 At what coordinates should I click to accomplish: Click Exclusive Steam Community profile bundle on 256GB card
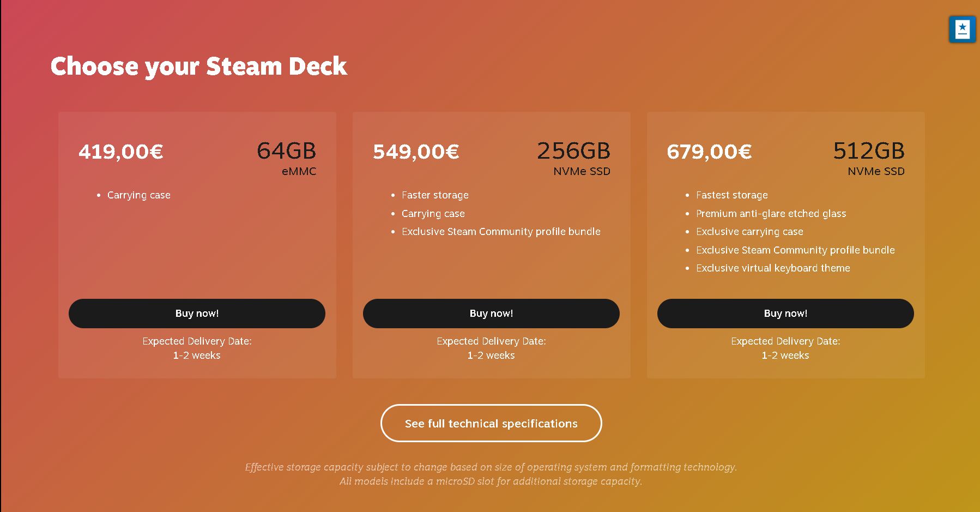click(501, 231)
